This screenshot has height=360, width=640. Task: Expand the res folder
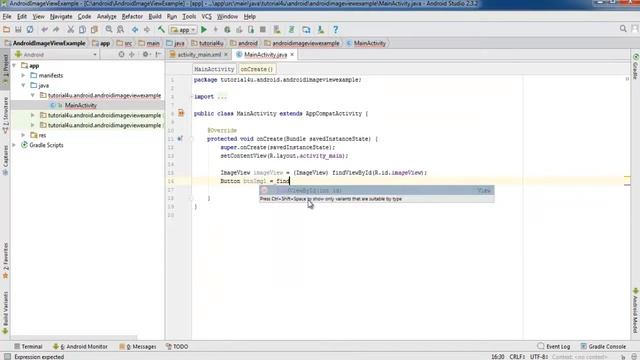point(23,135)
